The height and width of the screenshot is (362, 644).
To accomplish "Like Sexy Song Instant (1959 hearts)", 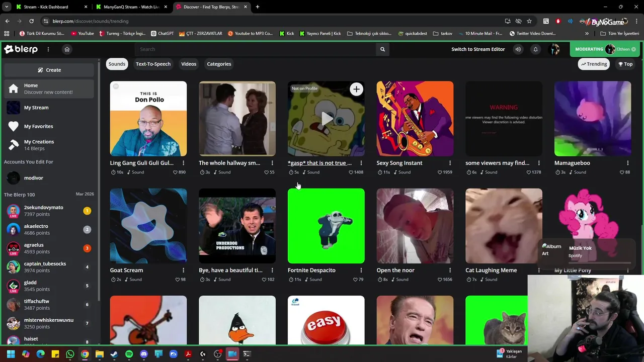I will 439,172.
